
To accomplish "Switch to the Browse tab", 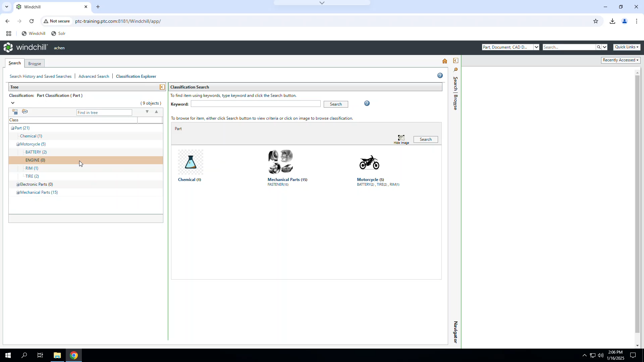I will pyautogui.click(x=35, y=64).
